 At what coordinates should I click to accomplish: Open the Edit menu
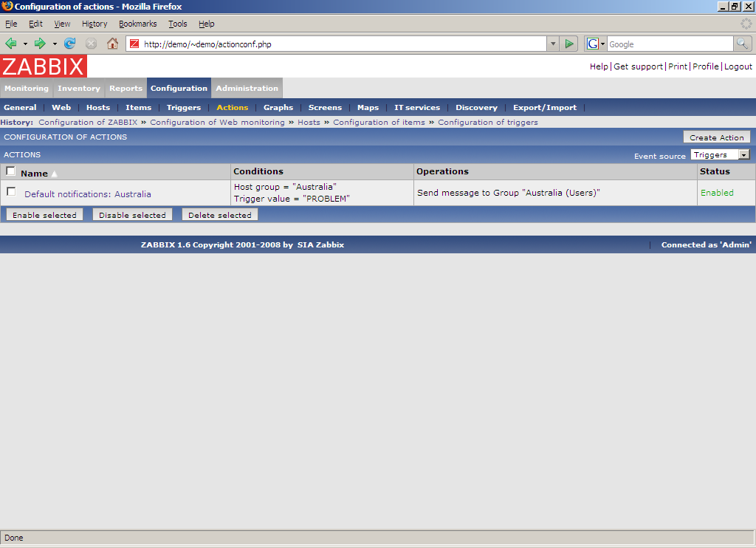pos(35,24)
